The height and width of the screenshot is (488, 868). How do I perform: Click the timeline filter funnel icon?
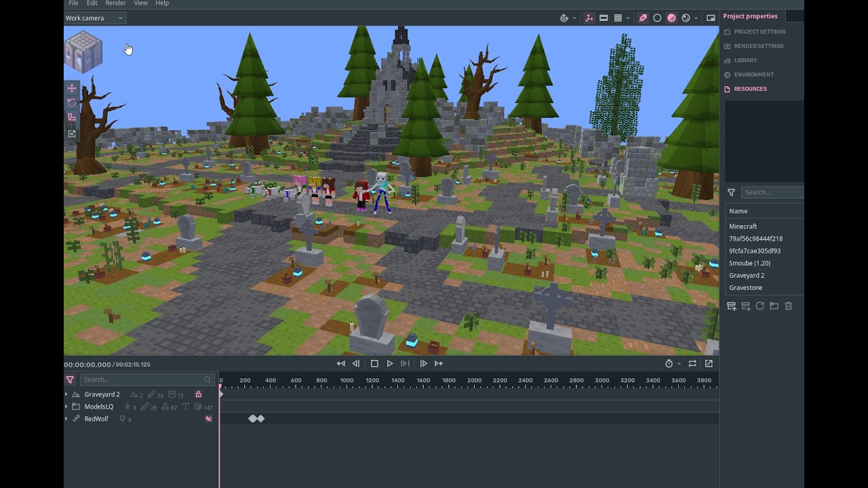[70, 380]
